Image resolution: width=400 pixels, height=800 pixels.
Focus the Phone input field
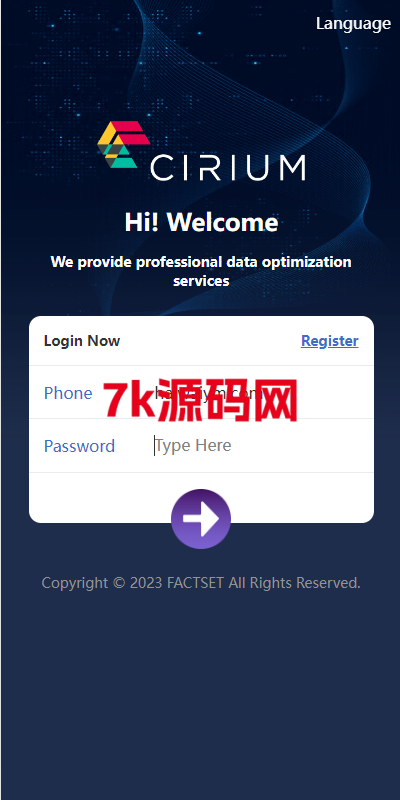click(255, 393)
